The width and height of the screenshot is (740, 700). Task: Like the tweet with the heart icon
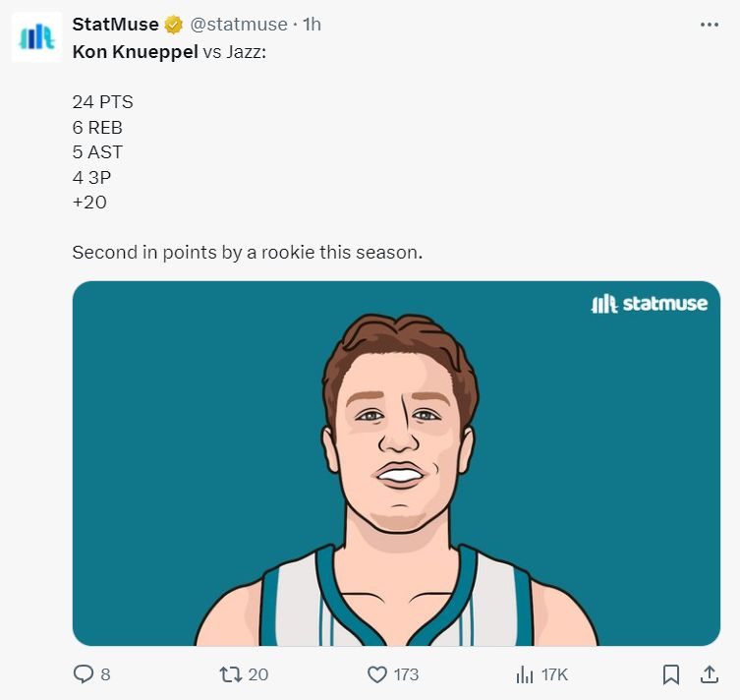[x=376, y=674]
